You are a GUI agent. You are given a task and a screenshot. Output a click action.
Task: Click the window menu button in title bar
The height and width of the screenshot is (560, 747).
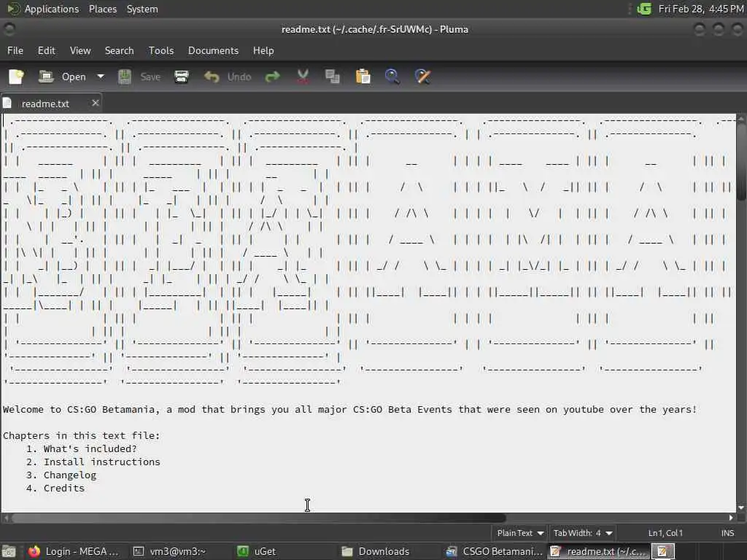[x=9, y=29]
